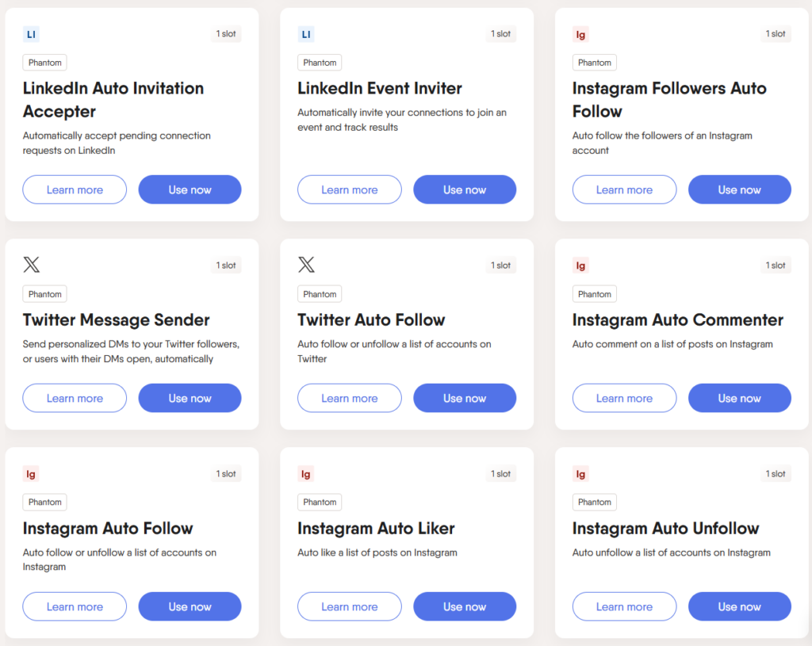This screenshot has width=812, height=646.
Task: Learn more about Twitter Message Sender
Action: click(x=75, y=398)
